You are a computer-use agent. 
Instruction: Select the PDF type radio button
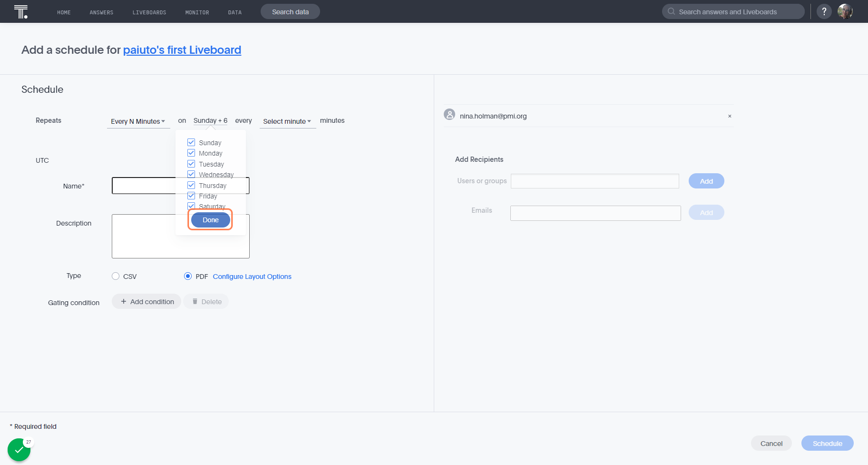click(x=188, y=276)
